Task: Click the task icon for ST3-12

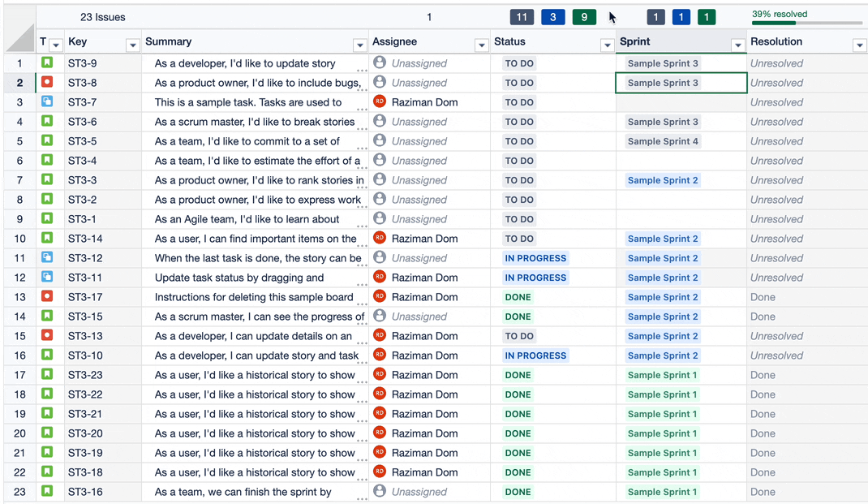Action: pos(47,257)
